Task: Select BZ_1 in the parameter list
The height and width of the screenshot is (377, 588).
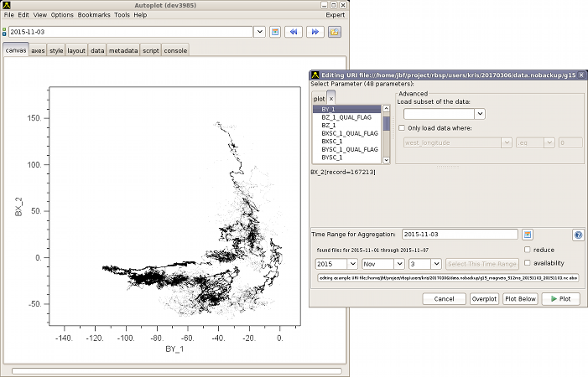Action: click(x=328, y=125)
